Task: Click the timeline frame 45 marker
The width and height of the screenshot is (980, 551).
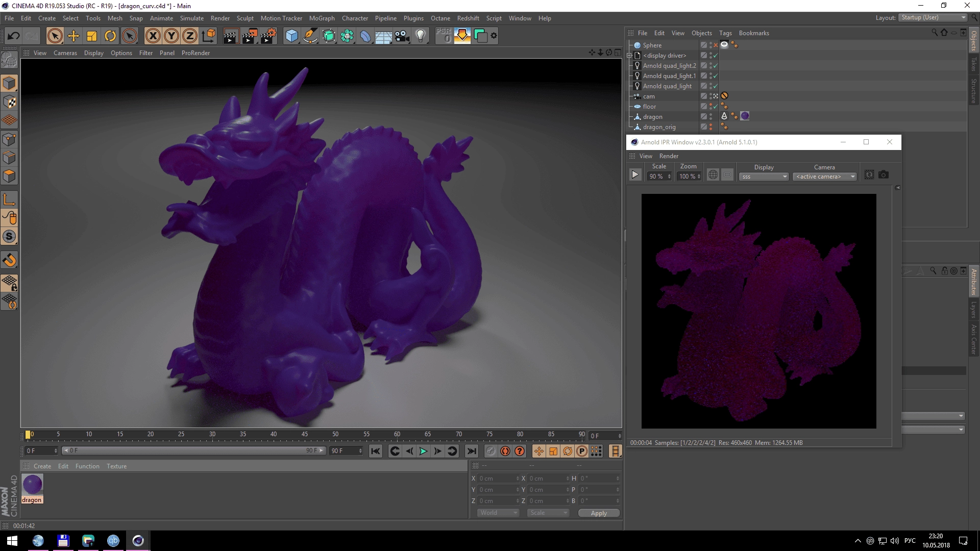Action: click(x=305, y=435)
